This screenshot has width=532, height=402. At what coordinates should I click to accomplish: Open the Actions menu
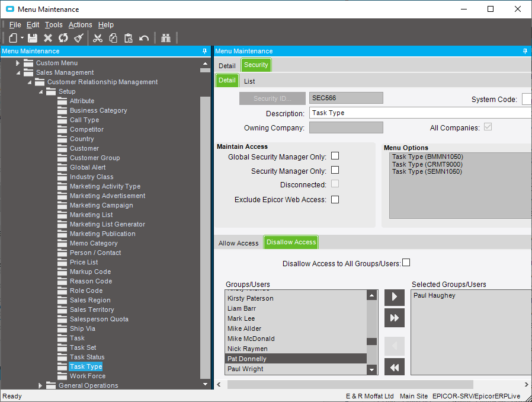pyautogui.click(x=80, y=25)
